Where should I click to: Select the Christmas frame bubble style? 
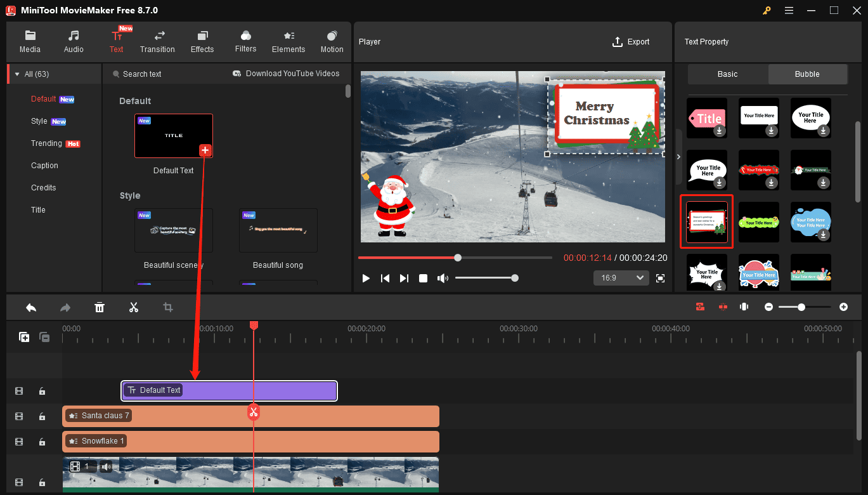point(707,222)
